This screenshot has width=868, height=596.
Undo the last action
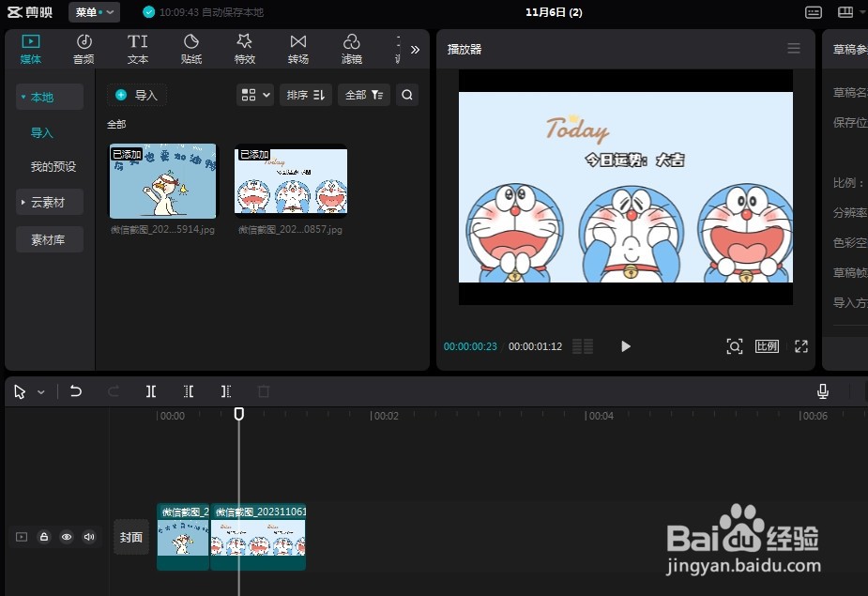(76, 391)
